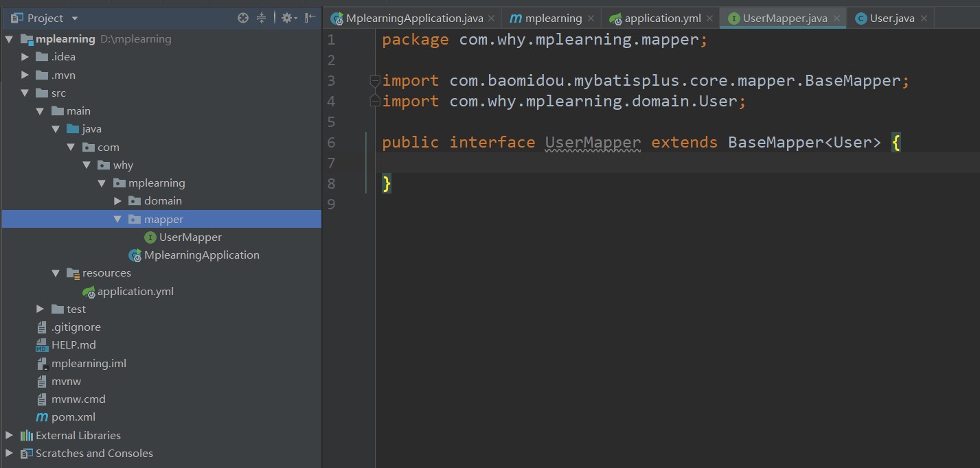980x468 pixels.
Task: Open the Project view dropdown
Action: 75,19
